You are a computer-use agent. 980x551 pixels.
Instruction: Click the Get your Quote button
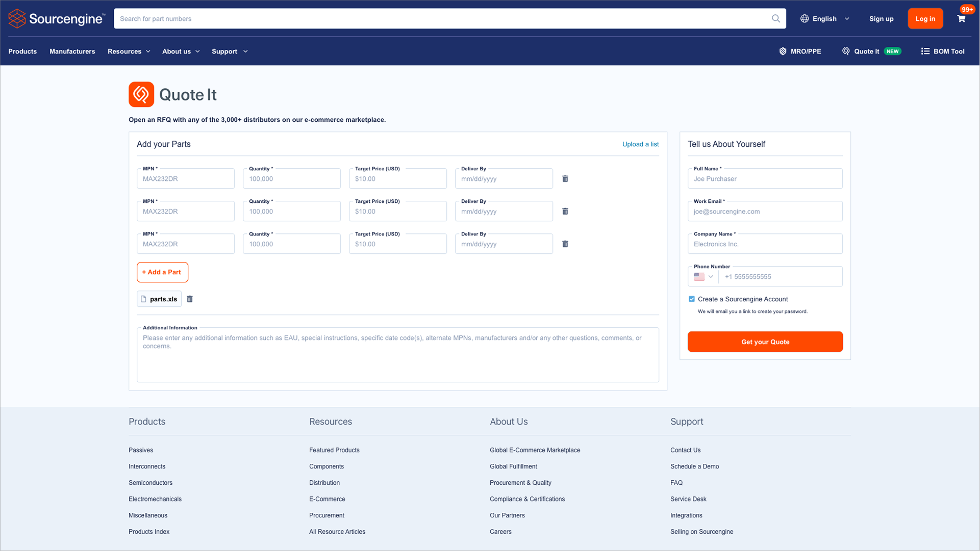(765, 342)
